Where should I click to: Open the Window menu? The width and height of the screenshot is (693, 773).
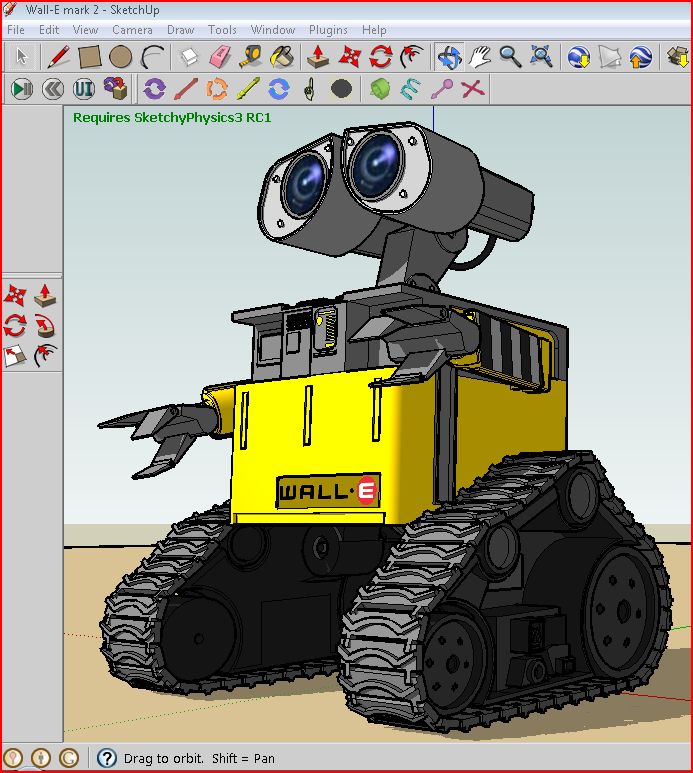point(273,30)
